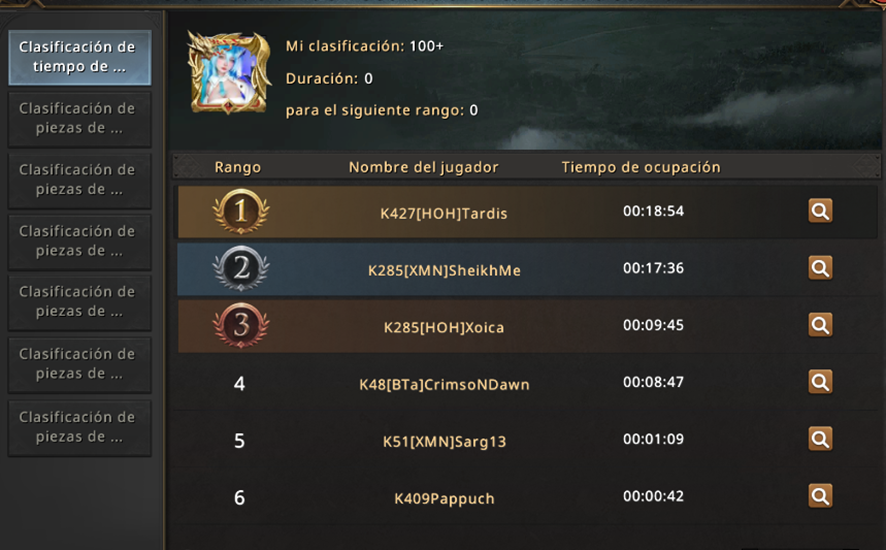Open details magnifier for K285[HOH]Xoica
886x550 pixels.
coord(820,325)
